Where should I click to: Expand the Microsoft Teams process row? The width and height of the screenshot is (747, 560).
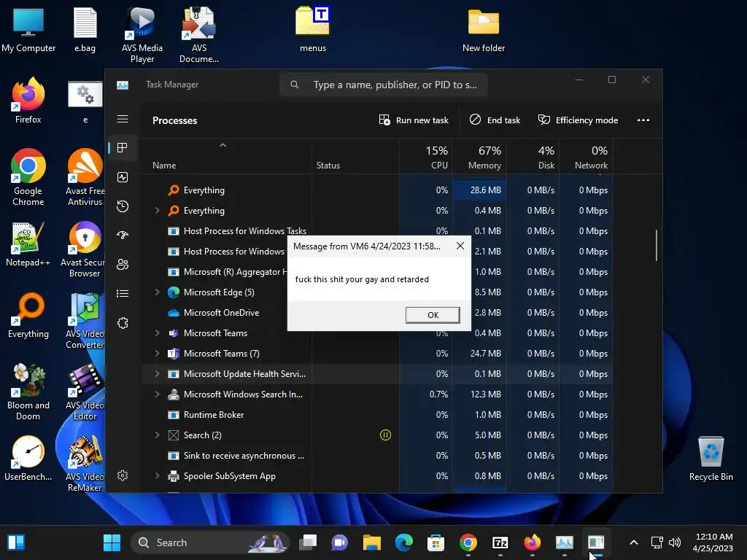point(157,332)
